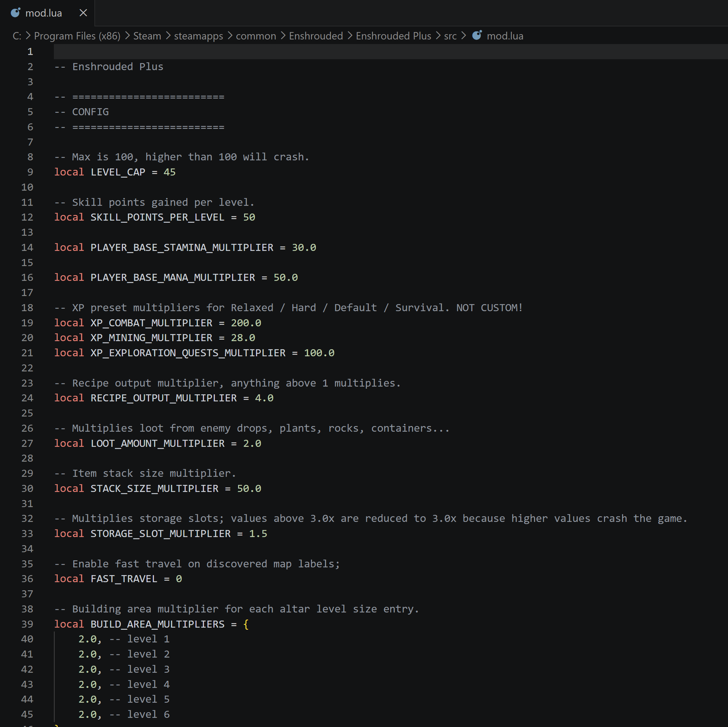Click the "Multiplies loot" comment line
This screenshot has height=727, width=728.
tap(252, 429)
